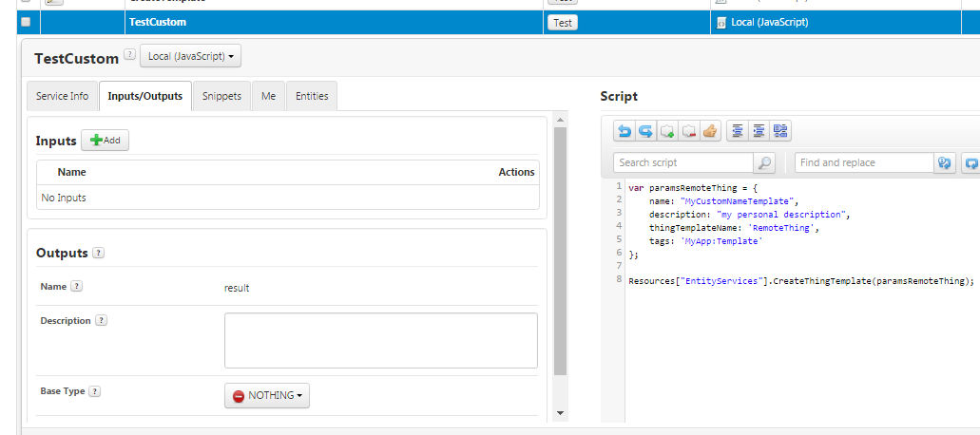980x435 pixels.
Task: Click the add comment icon
Action: pyautogui.click(x=667, y=131)
